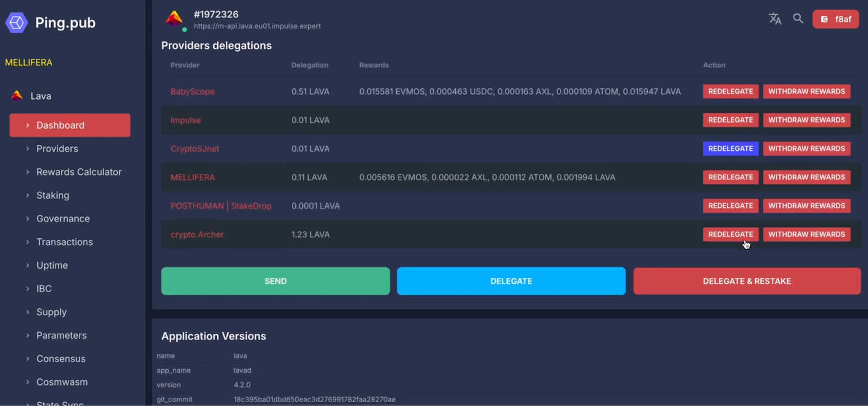Open the CryptoSJnet provider link

coord(195,149)
